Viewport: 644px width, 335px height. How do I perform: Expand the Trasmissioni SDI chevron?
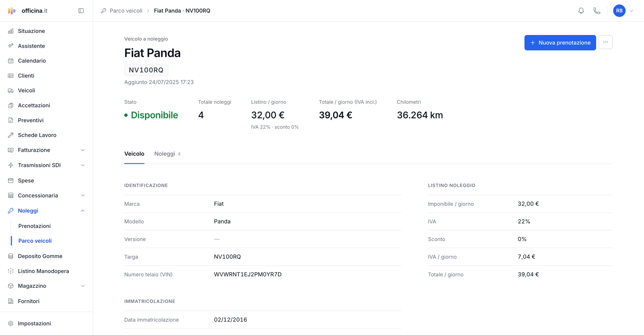83,165
